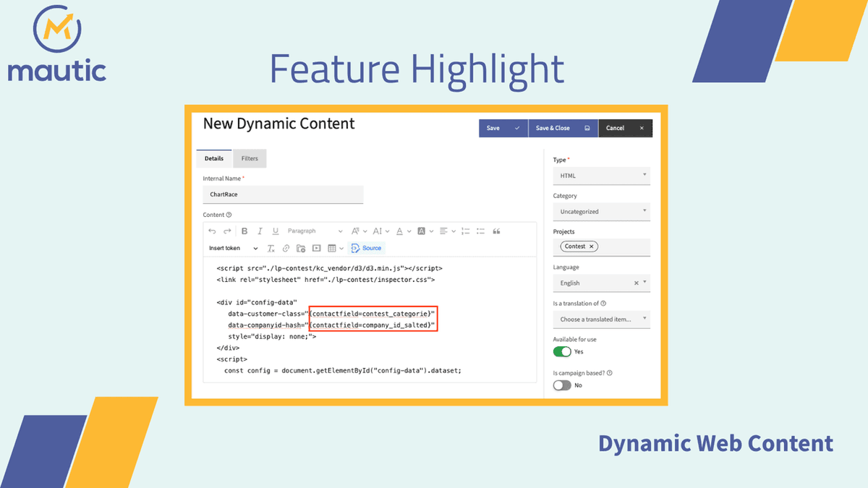Screen dimensions: 868x488
Task: Click the Internal Name field containing ChartRace
Action: tap(283, 194)
